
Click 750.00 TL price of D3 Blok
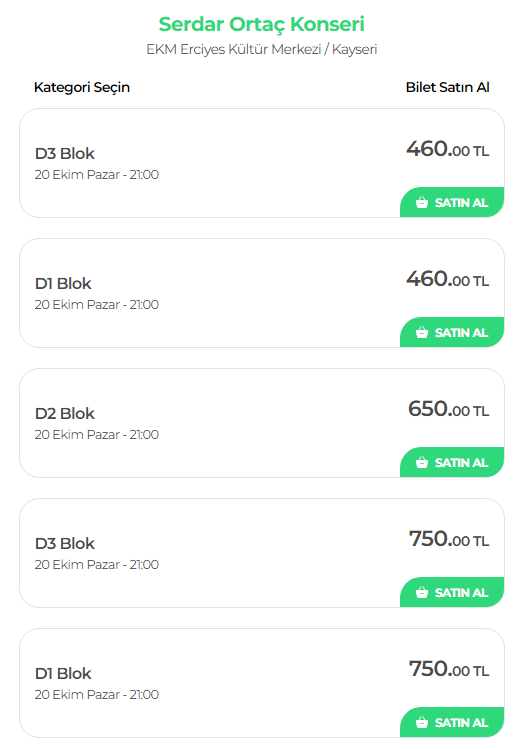pyautogui.click(x=449, y=539)
